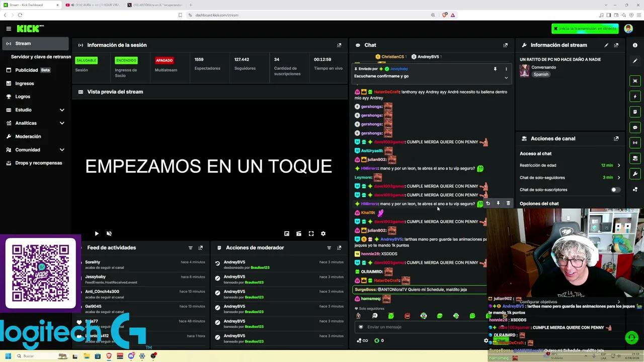Toggle Chat de solo-suscriptores switch
Screen dimensions: 644x362
(x=615, y=190)
